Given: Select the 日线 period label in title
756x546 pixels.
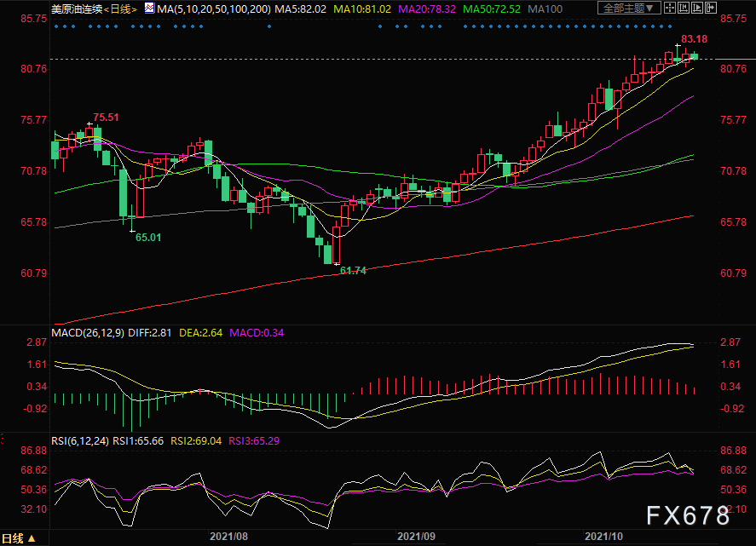Looking at the screenshot, I should [x=120, y=9].
